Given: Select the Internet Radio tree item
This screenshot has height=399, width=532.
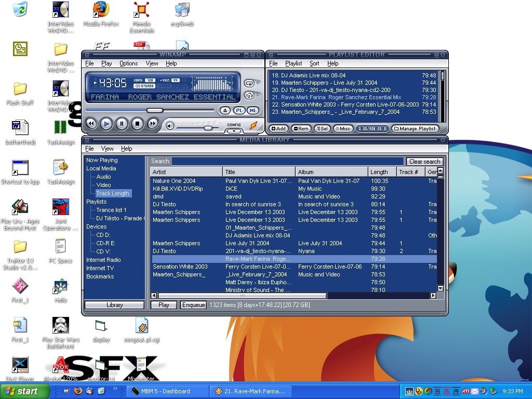Looking at the screenshot, I should (x=103, y=260).
